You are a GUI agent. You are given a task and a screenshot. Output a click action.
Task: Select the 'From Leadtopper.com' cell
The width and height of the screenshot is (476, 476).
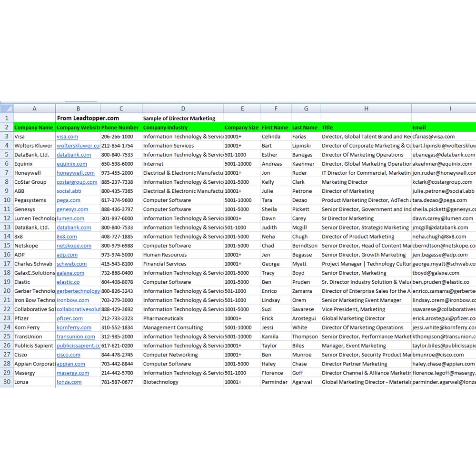[x=88, y=118]
